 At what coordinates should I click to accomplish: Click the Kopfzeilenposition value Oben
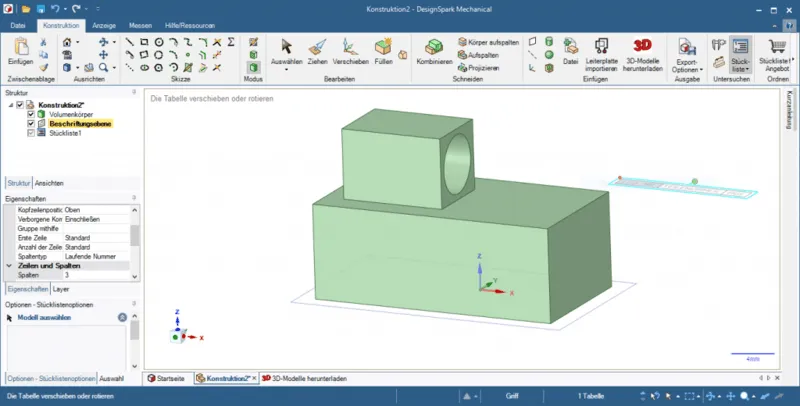coord(96,210)
